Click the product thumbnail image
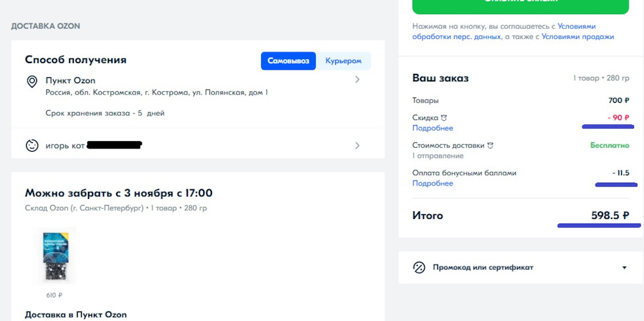This screenshot has width=644, height=321. click(54, 257)
